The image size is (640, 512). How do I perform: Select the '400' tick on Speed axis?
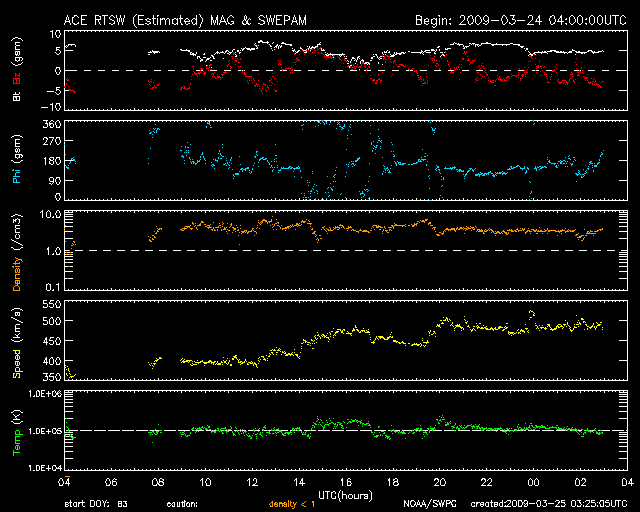pyautogui.click(x=52, y=361)
